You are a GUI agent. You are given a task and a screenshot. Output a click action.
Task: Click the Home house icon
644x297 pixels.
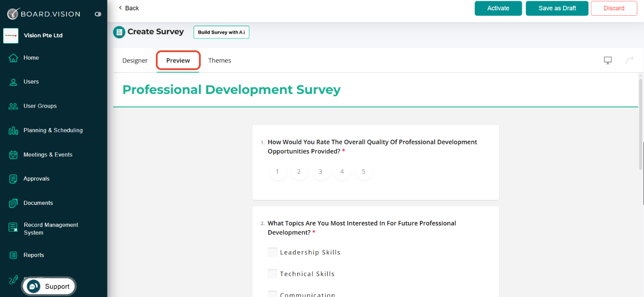(x=13, y=58)
